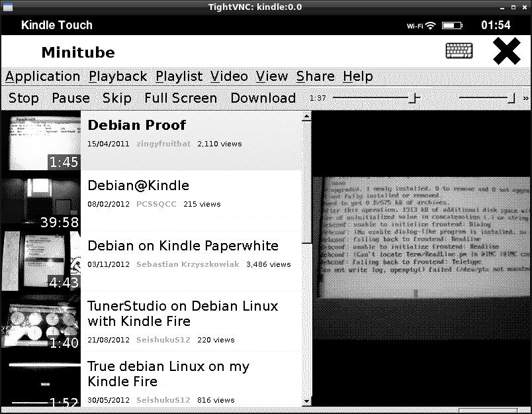This screenshot has width=532, height=414.
Task: Adjust the volume slider
Action: tap(487, 99)
